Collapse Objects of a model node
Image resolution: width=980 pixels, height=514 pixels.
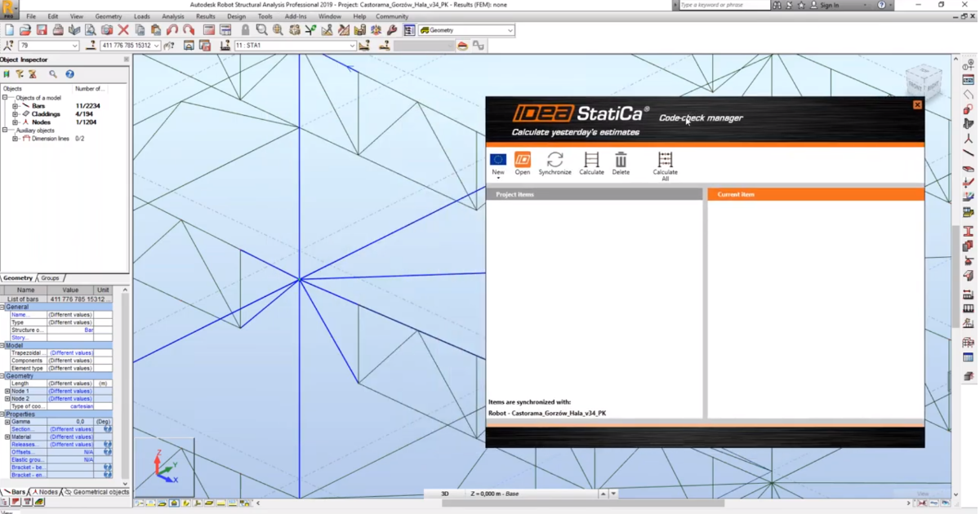tap(5, 98)
